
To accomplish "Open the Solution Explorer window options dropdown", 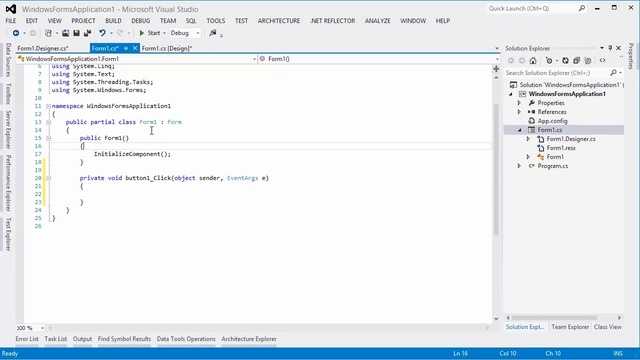I will pos(602,48).
